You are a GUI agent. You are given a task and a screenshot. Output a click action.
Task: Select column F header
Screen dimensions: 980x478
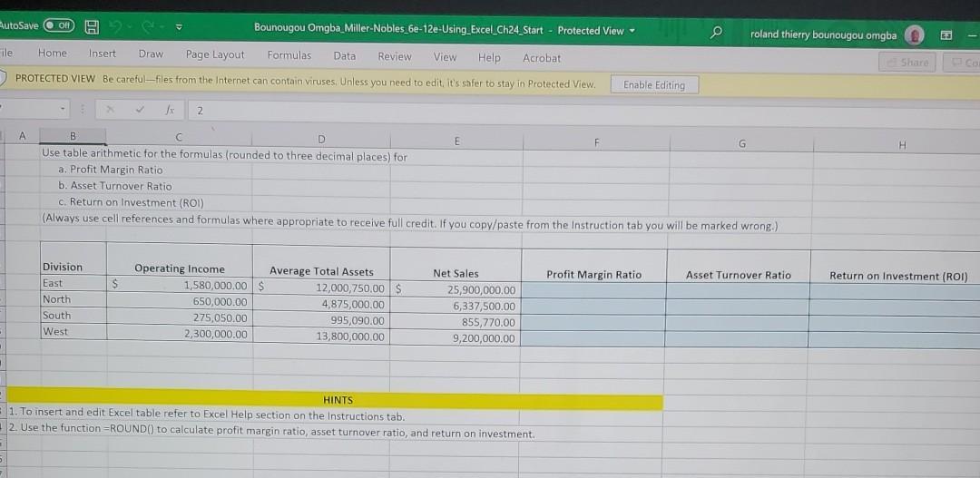click(595, 143)
